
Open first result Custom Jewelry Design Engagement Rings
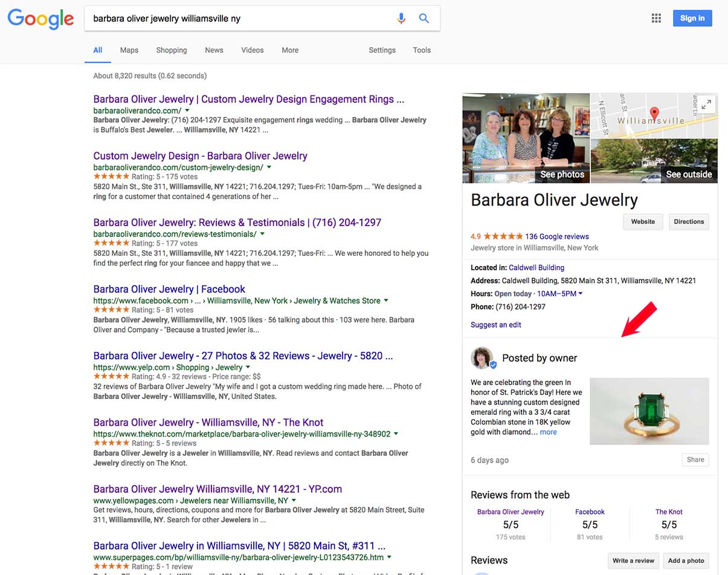(249, 99)
